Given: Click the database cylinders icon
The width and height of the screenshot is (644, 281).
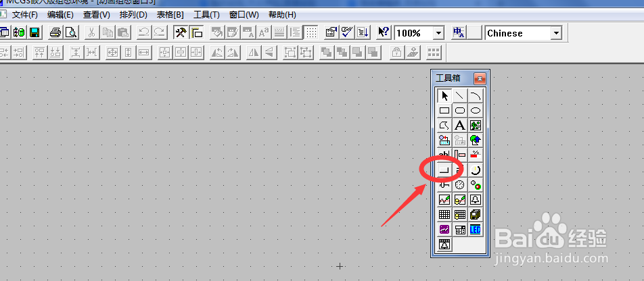Looking at the screenshot, I should (19, 32).
